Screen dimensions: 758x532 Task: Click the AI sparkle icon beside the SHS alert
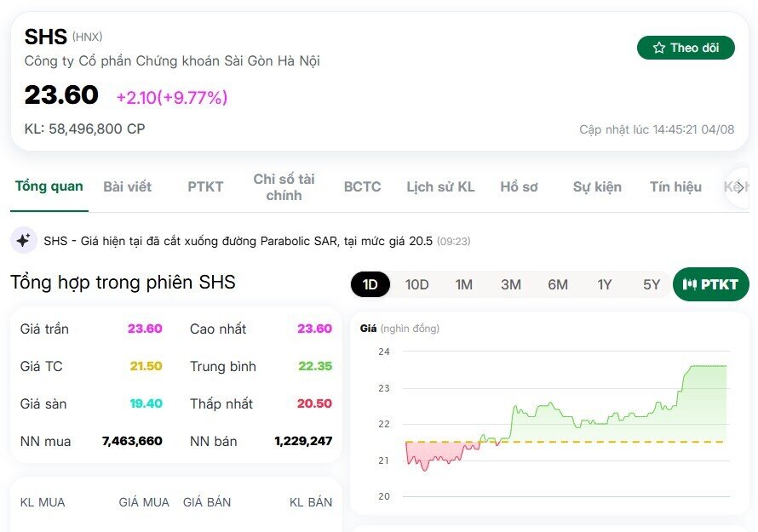pos(20,241)
